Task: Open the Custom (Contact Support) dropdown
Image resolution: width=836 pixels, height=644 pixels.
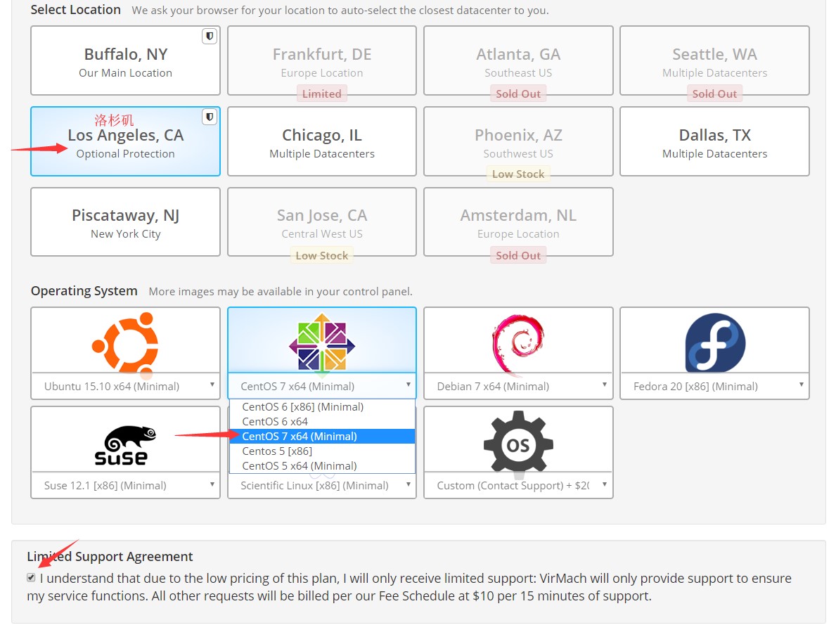Action: (x=518, y=485)
